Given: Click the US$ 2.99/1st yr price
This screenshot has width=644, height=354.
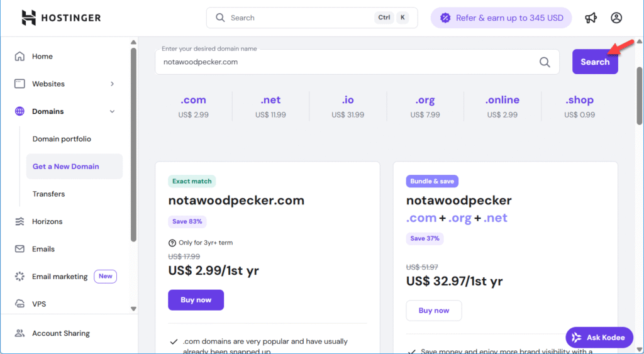Looking at the screenshot, I should [x=214, y=270].
